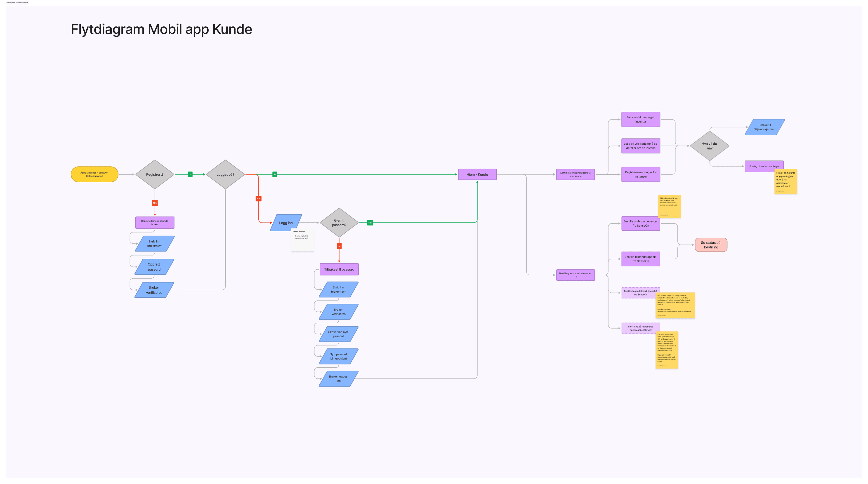Open the sticky note starting 'Både på instansnivå'

tap(669, 207)
